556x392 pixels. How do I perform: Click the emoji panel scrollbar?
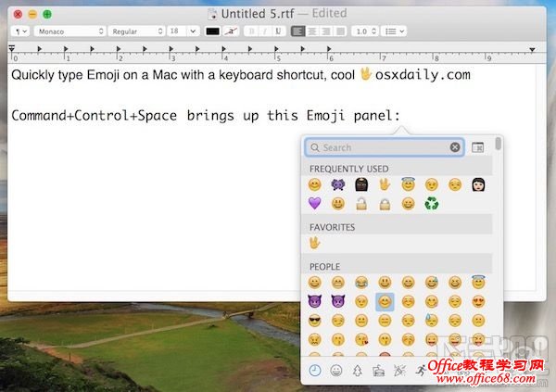tap(499, 144)
